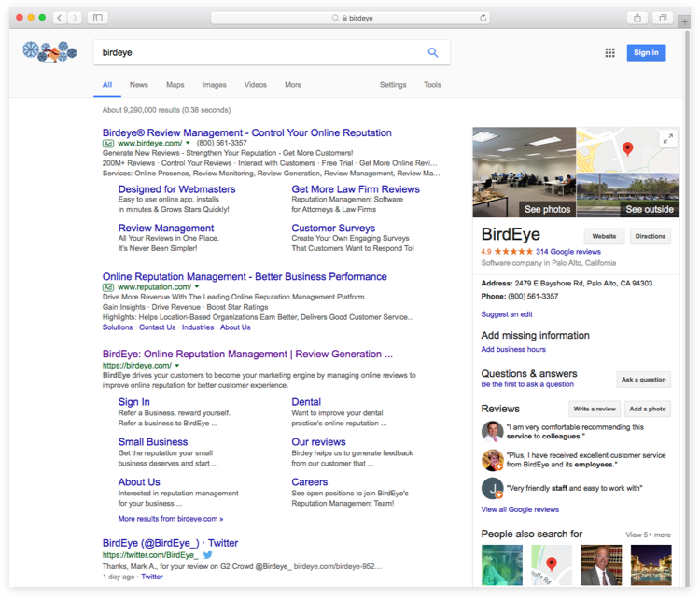Open the Customer Surveys sitelink
The width and height of the screenshot is (700, 598).
pos(333,228)
